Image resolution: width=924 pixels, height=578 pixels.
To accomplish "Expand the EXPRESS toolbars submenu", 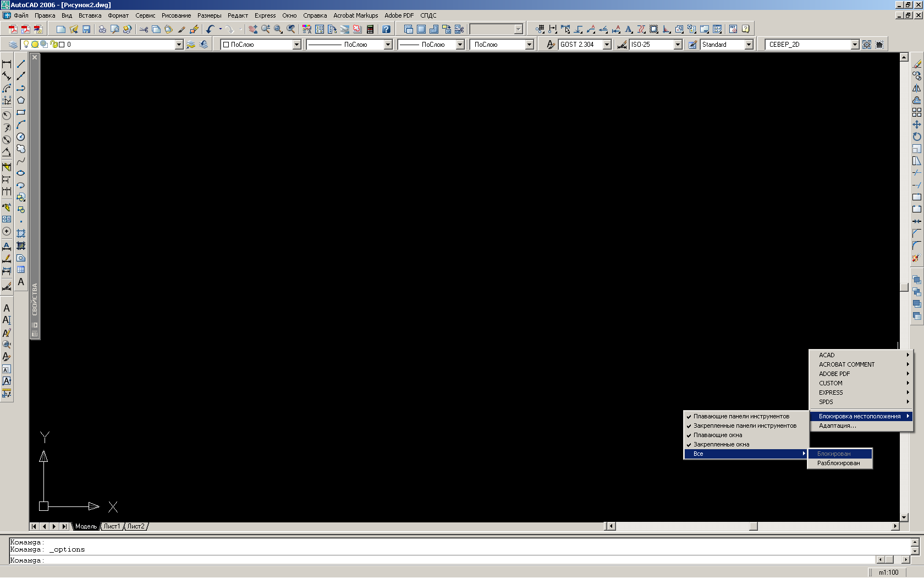I will pyautogui.click(x=861, y=392).
